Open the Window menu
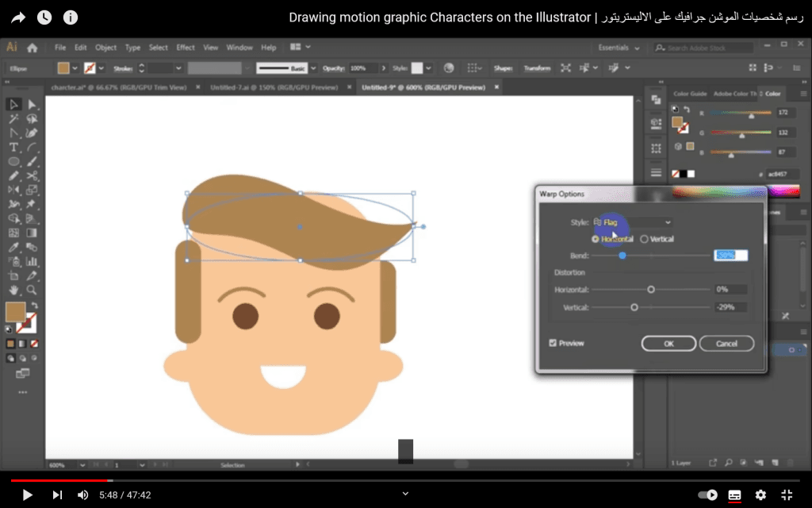The image size is (812, 508). tap(239, 47)
